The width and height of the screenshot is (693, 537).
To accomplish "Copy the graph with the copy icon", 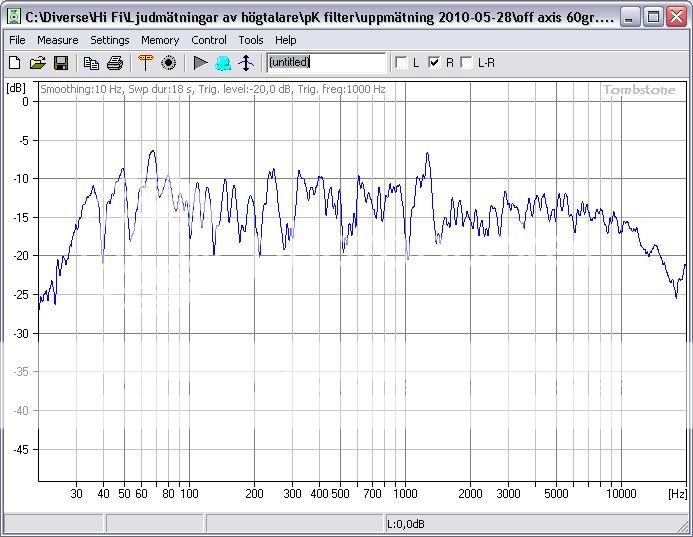I will 91,63.
